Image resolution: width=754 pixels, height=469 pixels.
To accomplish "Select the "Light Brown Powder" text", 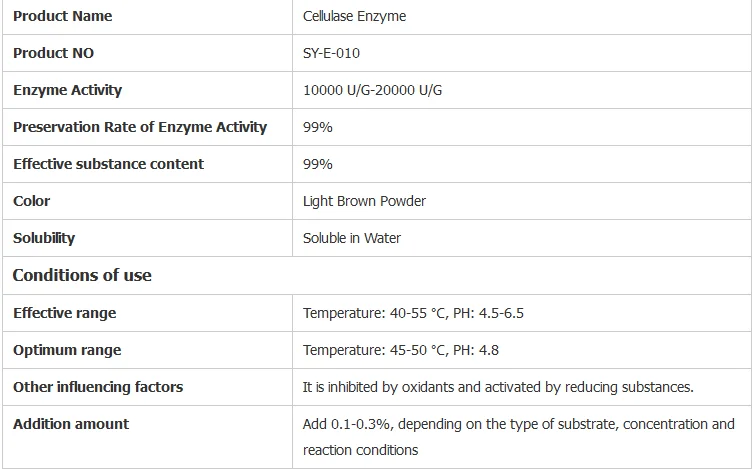I will coord(364,201).
